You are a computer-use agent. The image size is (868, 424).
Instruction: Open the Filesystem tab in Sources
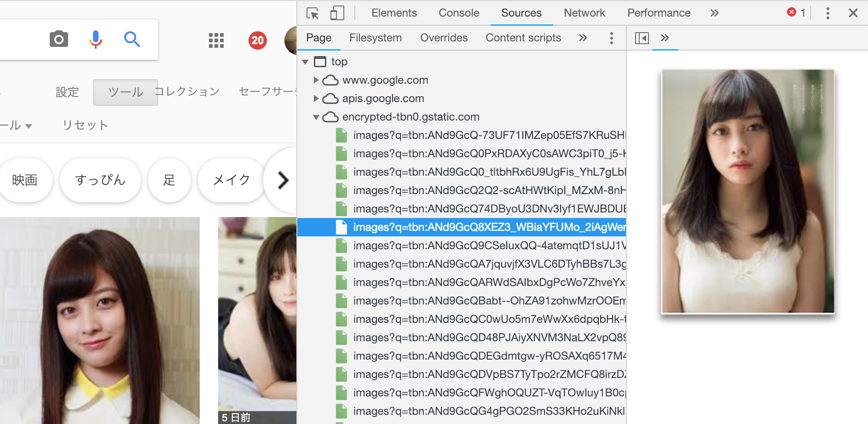coord(375,38)
